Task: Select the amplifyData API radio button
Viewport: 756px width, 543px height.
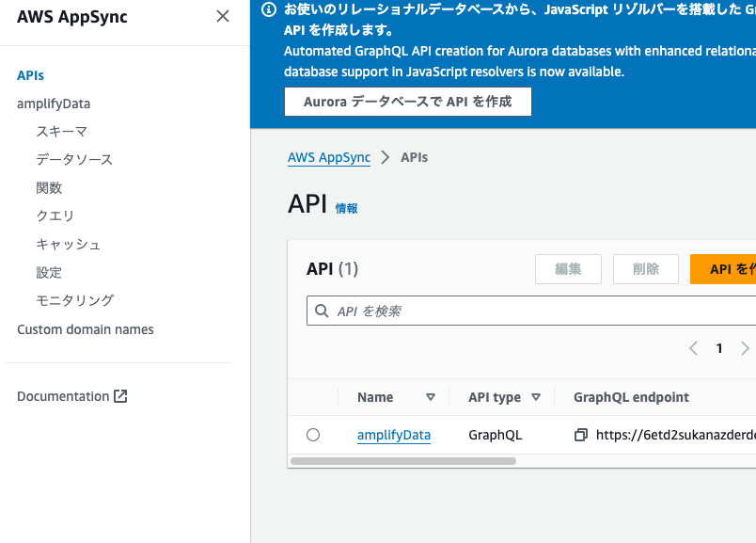Action: [313, 435]
